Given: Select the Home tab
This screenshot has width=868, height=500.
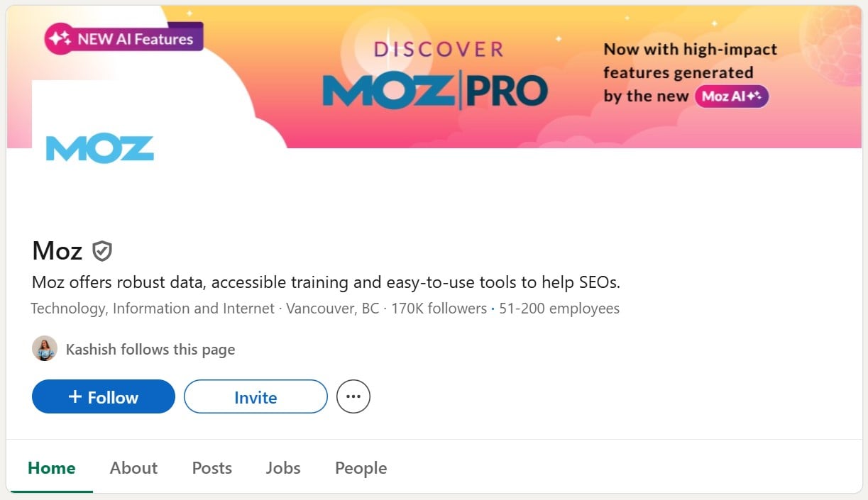Looking at the screenshot, I should pyautogui.click(x=52, y=468).
